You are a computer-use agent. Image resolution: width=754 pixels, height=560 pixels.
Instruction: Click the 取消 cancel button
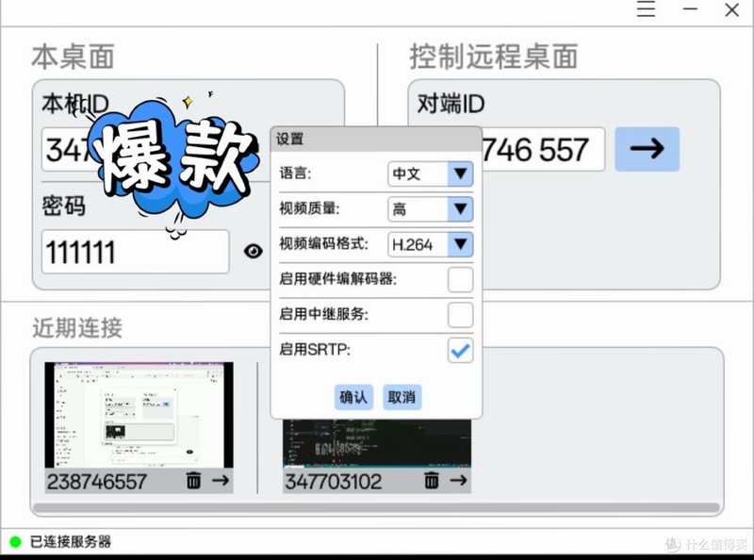coord(402,397)
